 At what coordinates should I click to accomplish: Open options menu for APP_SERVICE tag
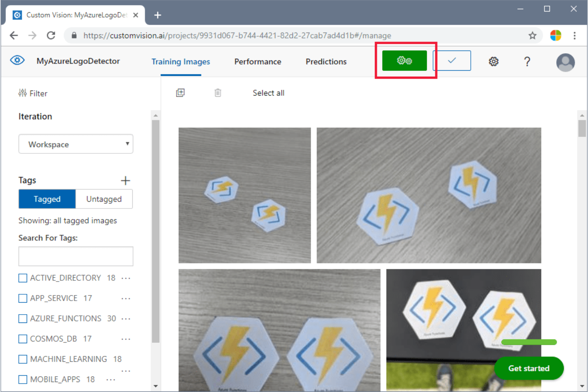[126, 298]
